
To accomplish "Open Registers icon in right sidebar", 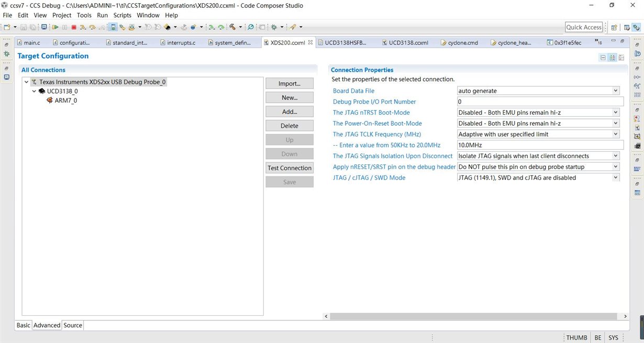I will point(637,95).
